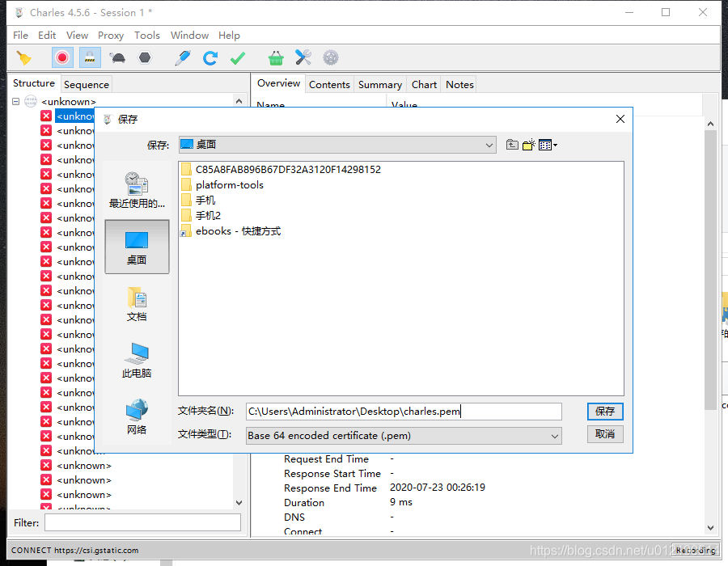Toggle the red Recording button

tap(62, 58)
